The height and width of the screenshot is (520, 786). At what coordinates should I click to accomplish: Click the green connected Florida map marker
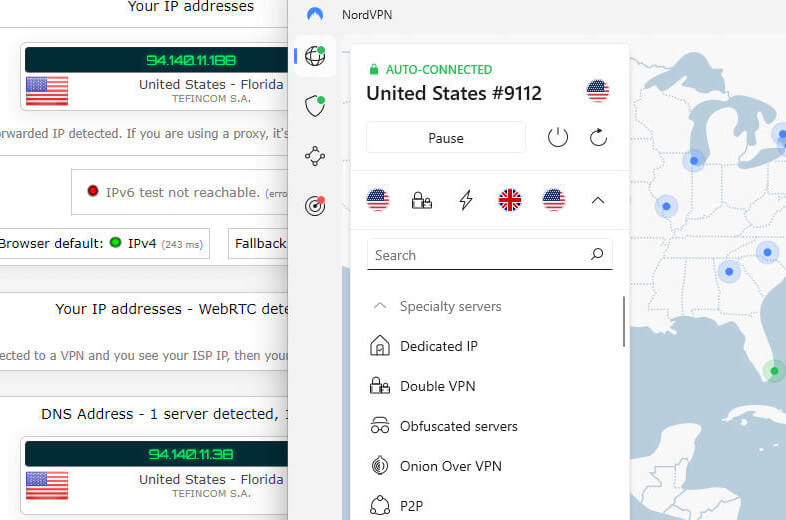point(774,371)
